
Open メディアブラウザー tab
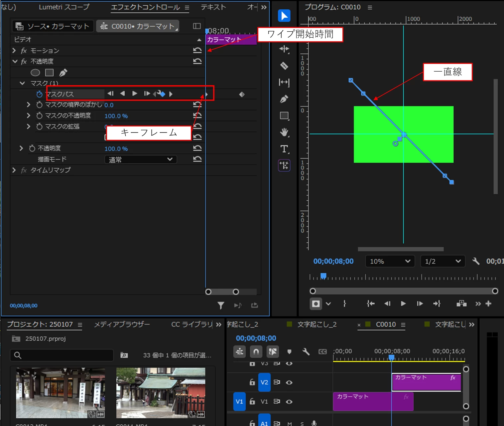(122, 324)
